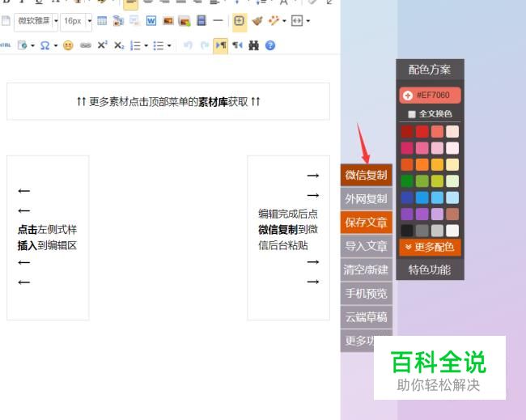The height and width of the screenshot is (420, 526).
Task: Insert a horizontal rule line
Action: pyautogui.click(x=218, y=21)
